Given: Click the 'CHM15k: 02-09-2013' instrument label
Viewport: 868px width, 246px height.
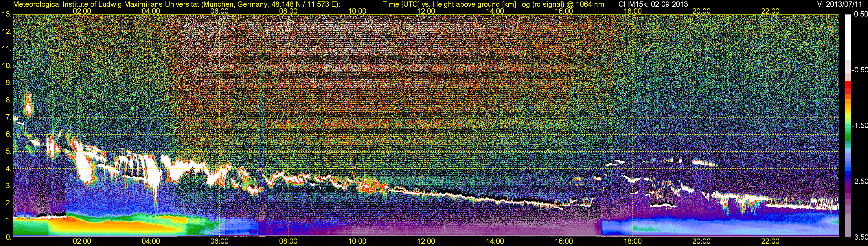Looking at the screenshot, I should [653, 4].
